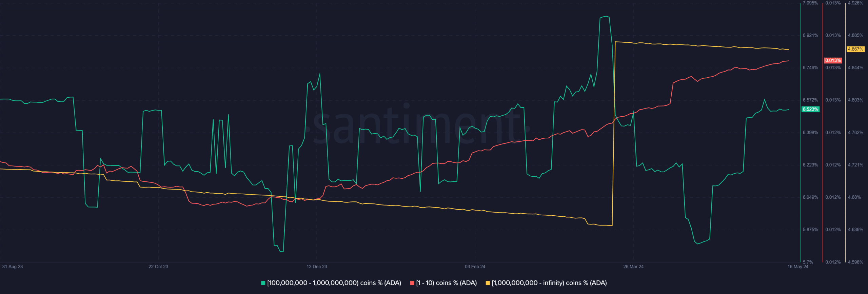Click the 7.095% axis tick label
This screenshot has height=294, width=868.
(x=810, y=3)
